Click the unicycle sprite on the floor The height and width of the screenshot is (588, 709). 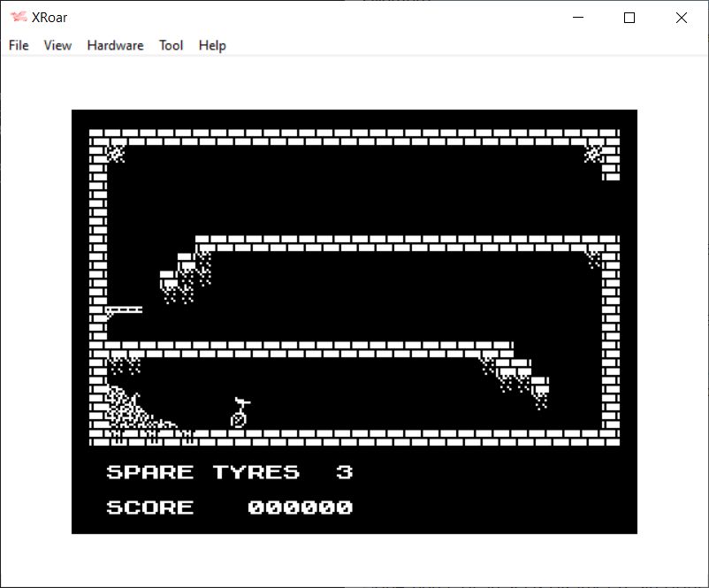tap(239, 414)
